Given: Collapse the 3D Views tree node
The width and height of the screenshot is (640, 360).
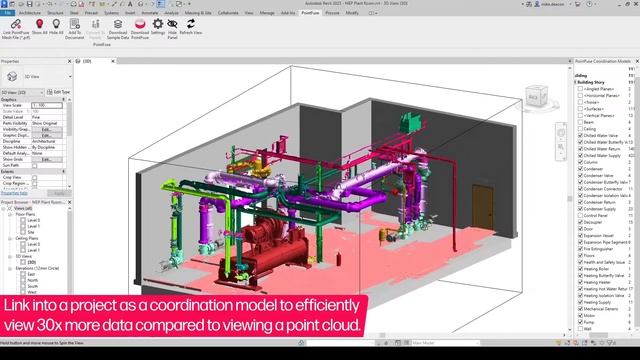Looking at the screenshot, I should click(10, 256).
